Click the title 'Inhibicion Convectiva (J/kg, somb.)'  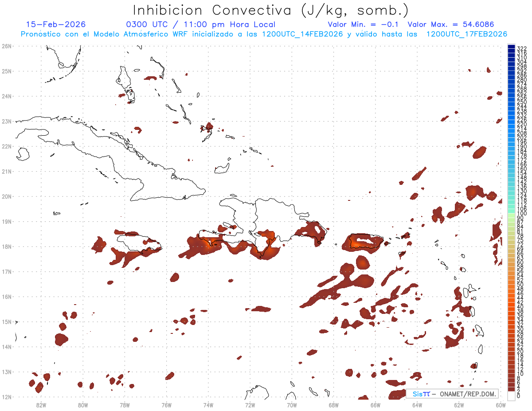tap(270, 10)
